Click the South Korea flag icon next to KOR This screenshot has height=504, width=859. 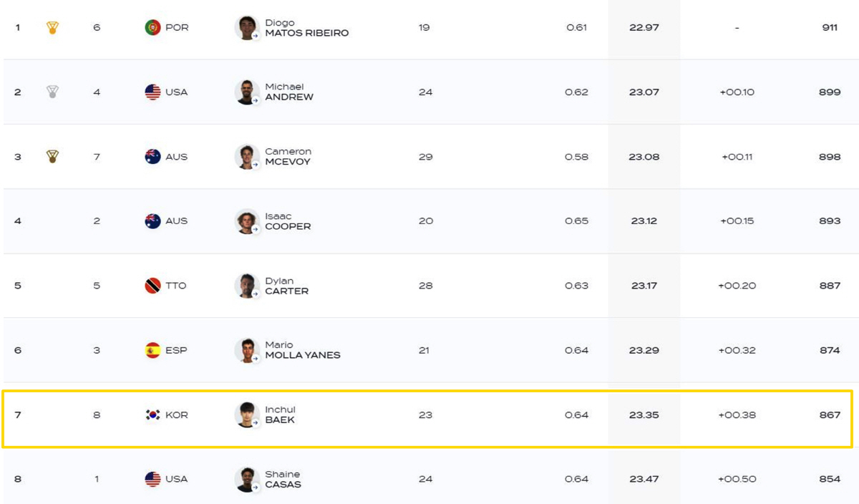point(152,415)
